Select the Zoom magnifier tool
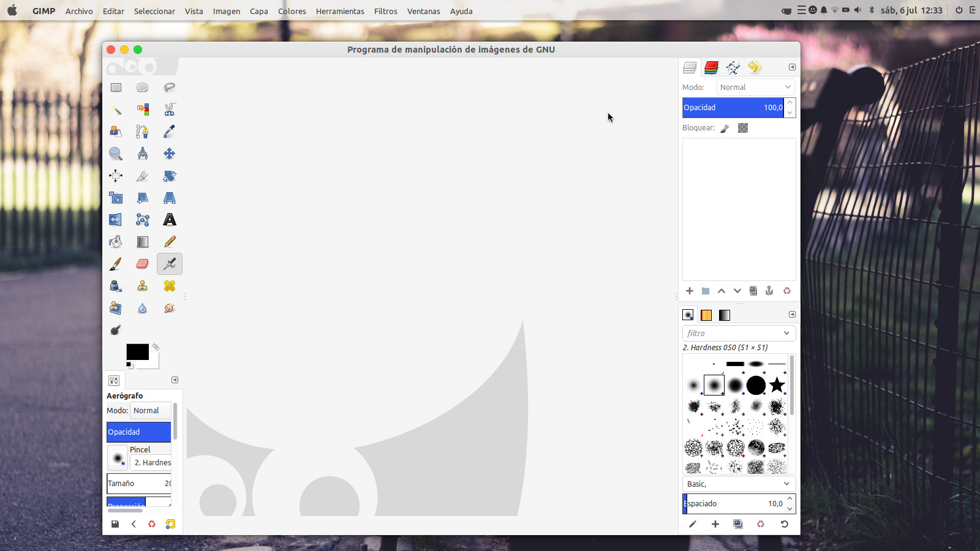 pyautogui.click(x=116, y=154)
